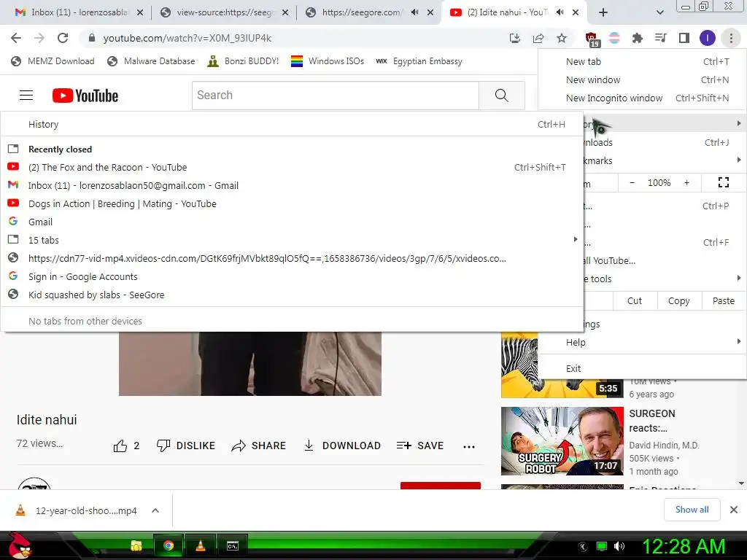Viewport: 747px width, 560px height.
Task: Bookmark this page with the star icon
Action: 562,38
